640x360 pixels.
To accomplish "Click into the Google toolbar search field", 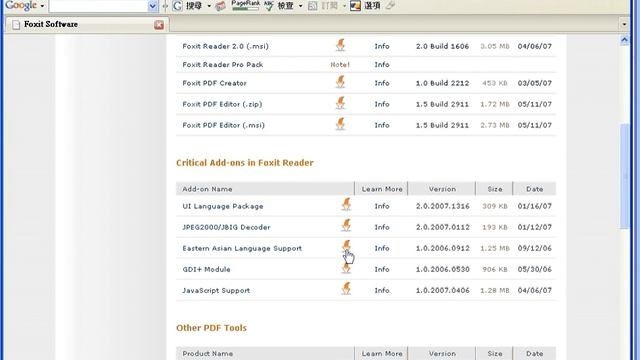I will pos(98,6).
